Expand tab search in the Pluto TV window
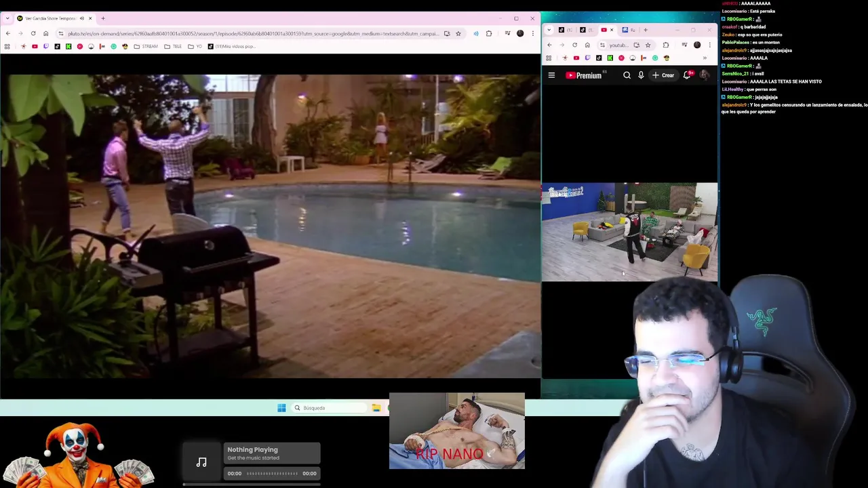Screen dimensions: 868x488 tap(7, 18)
